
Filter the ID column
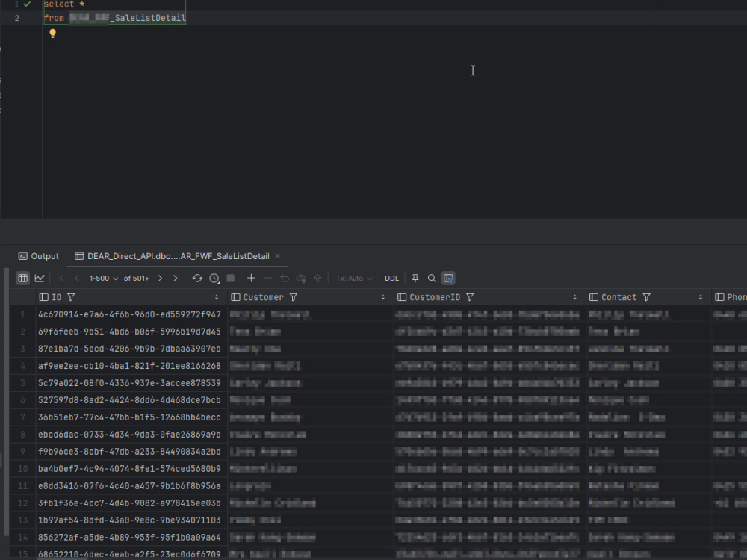tap(71, 297)
